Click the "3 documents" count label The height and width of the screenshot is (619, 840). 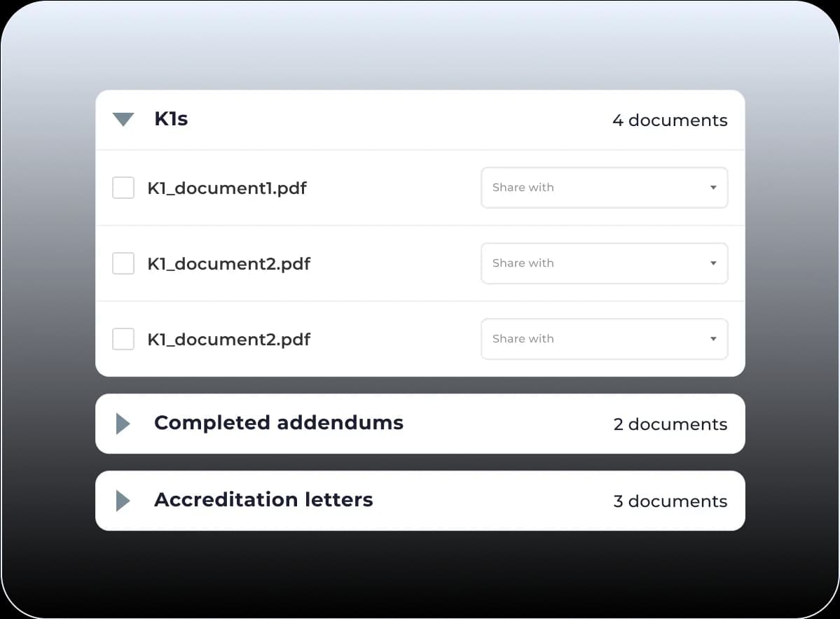click(x=670, y=501)
